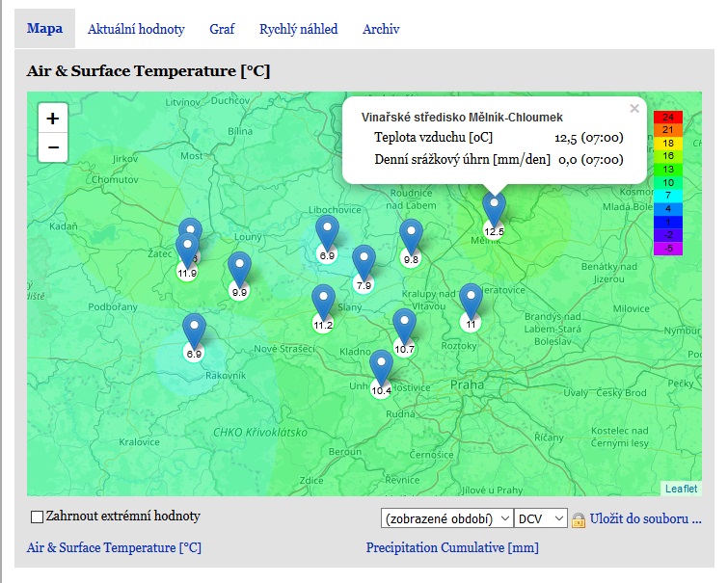Switch to the Aktuální hodnoty tab
728x583 pixels.
click(136, 29)
